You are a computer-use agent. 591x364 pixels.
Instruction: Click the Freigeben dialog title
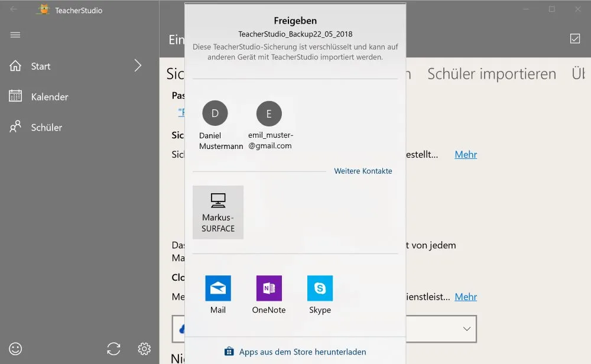point(295,21)
